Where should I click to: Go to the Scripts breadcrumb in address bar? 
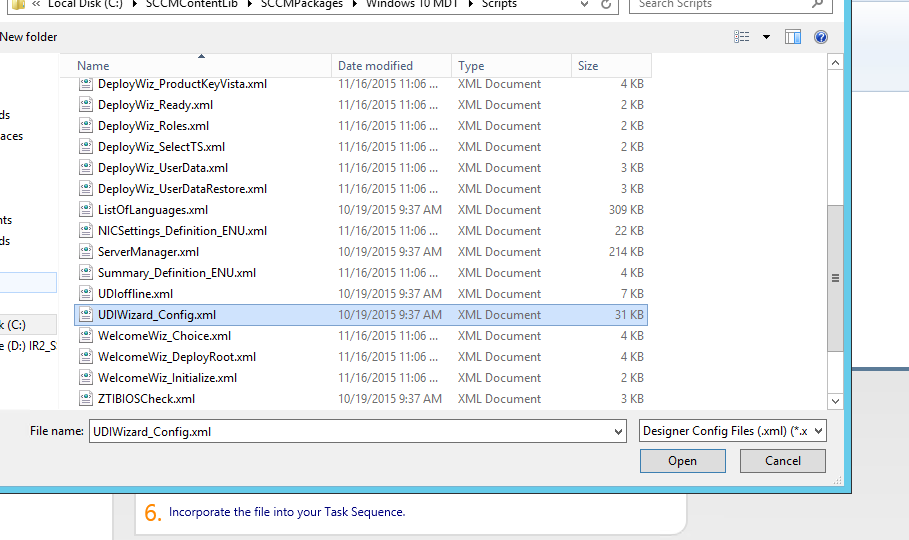(499, 4)
